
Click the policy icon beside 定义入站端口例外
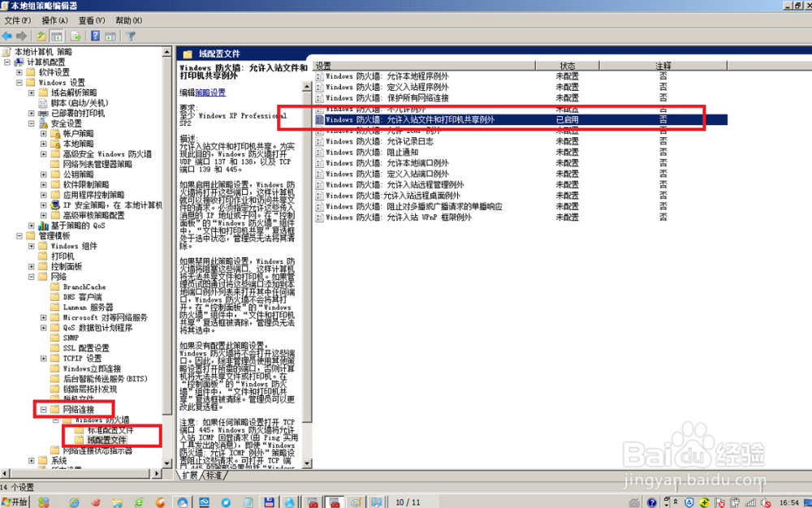(319, 174)
